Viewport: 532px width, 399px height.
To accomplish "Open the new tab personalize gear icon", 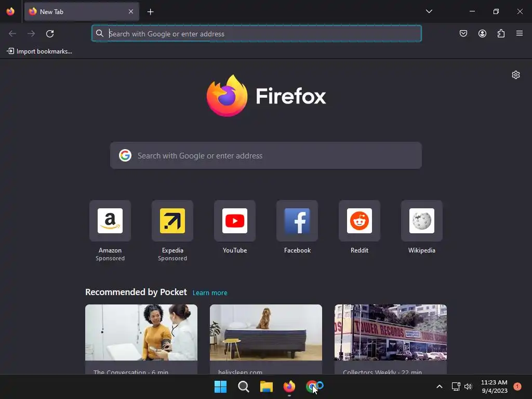I will [516, 75].
